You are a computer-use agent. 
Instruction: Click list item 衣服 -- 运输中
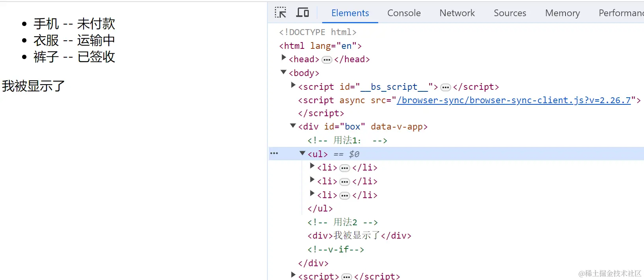coord(74,40)
